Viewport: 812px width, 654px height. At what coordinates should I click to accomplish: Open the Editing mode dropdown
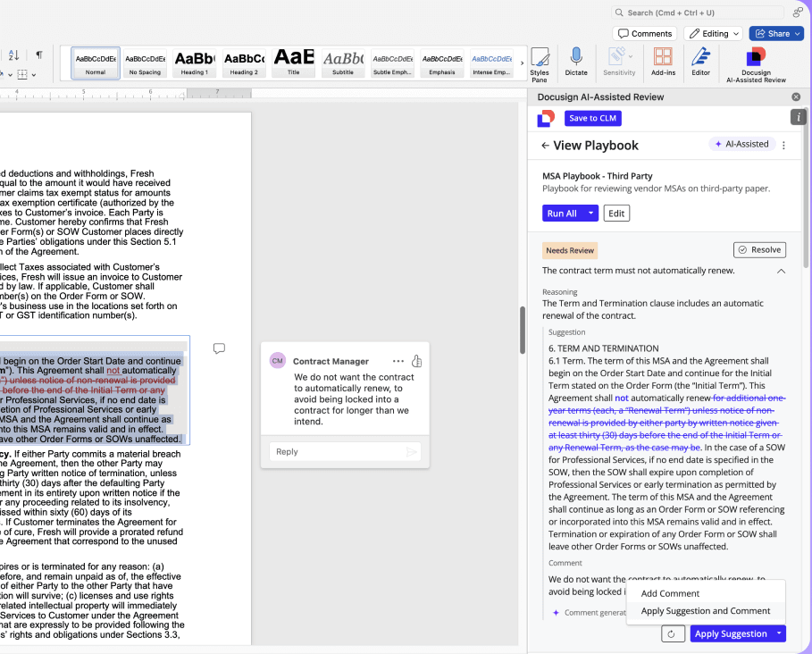(x=714, y=34)
